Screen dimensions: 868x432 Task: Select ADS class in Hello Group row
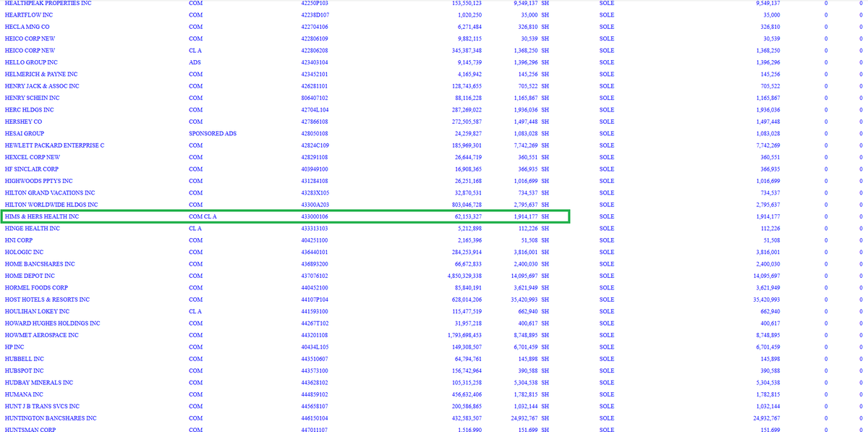point(195,62)
